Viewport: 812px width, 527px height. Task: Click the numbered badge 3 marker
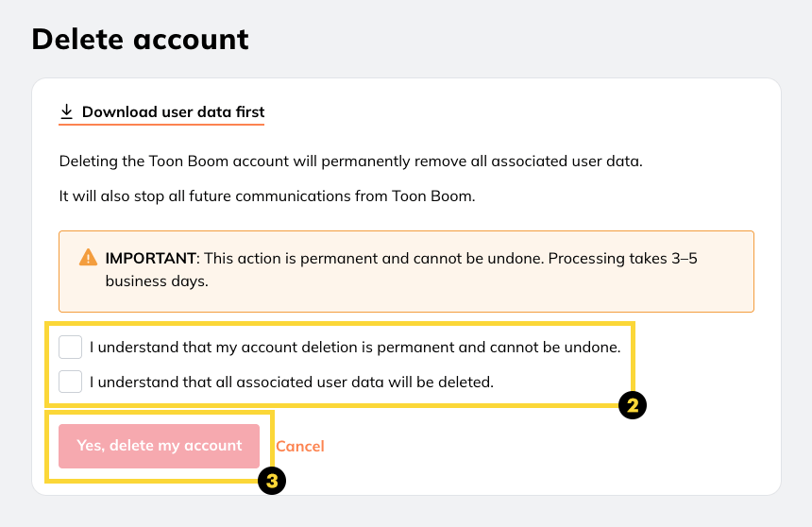[271, 481]
